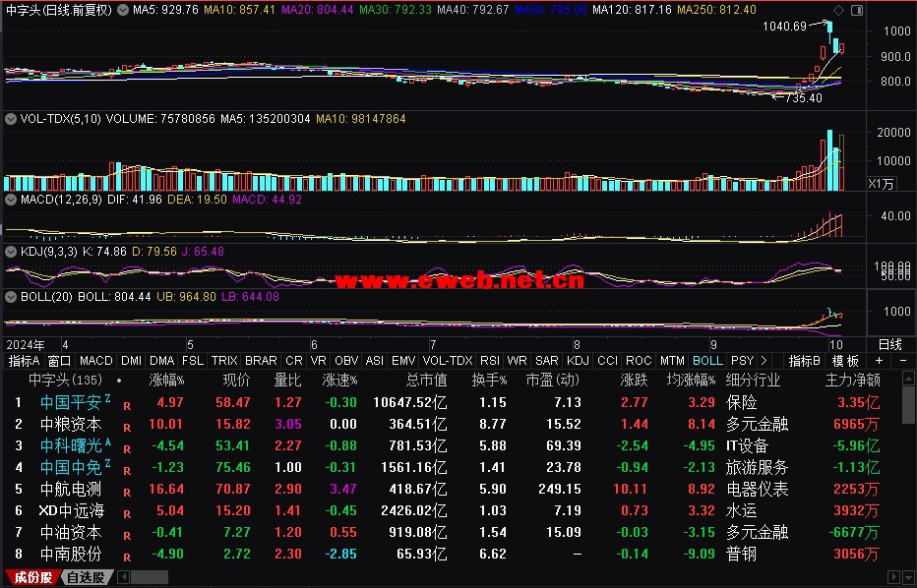This screenshot has height=588, width=917.
Task: Expand the BOLL(20) indicator arrow
Action: pyautogui.click(x=11, y=296)
